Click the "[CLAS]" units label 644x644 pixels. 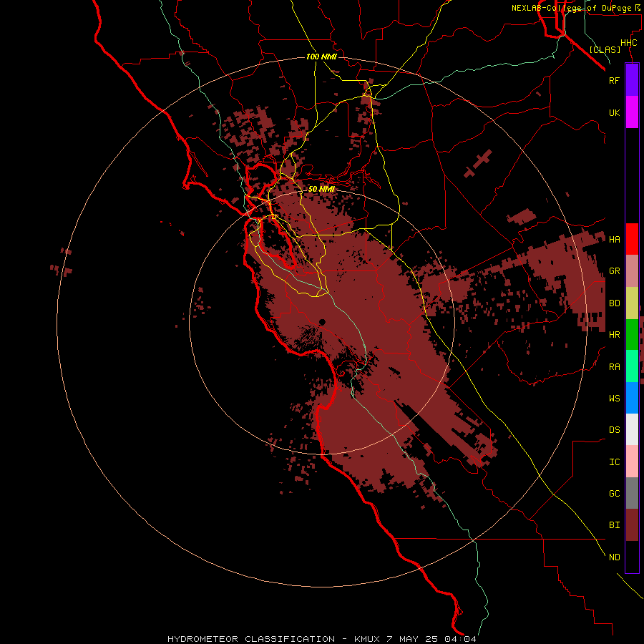[605, 49]
